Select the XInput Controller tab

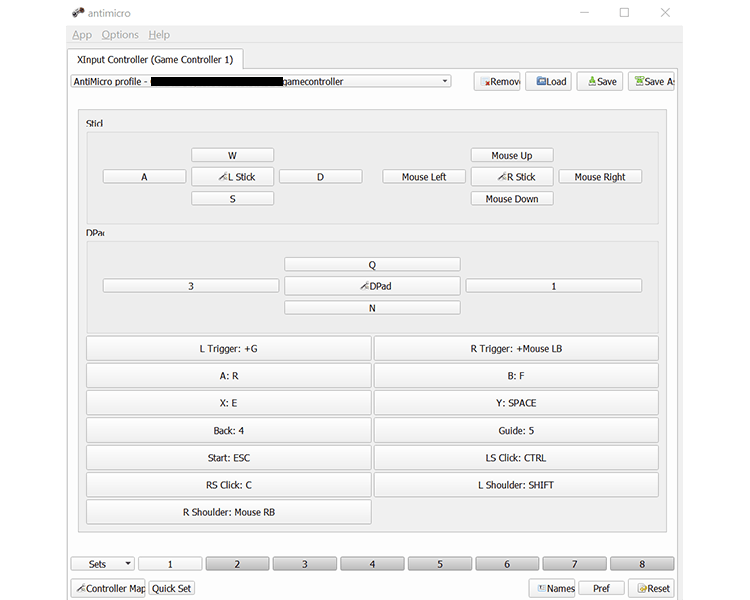pos(155,60)
